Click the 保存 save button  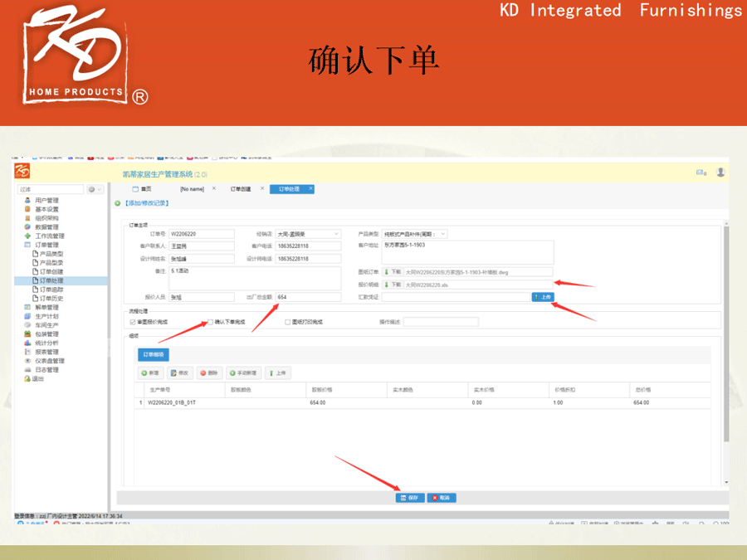410,498
